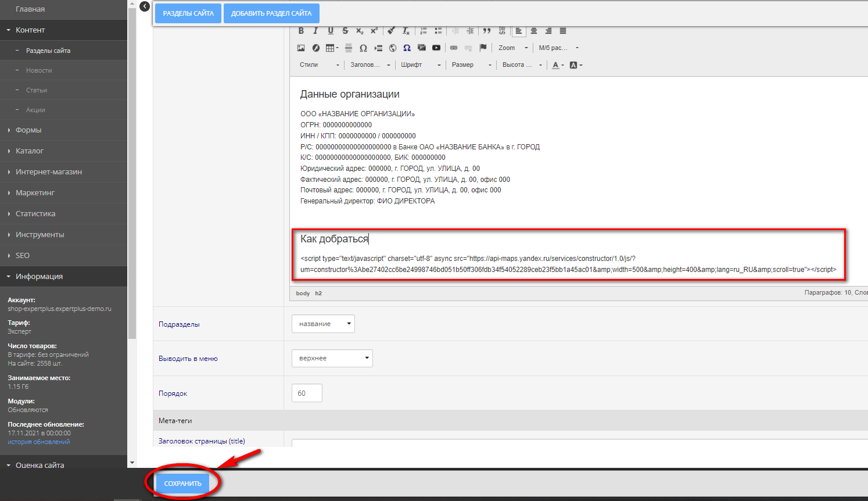Open the Заголов... format dropdown
This screenshot has height=501, width=868.
pos(370,65)
